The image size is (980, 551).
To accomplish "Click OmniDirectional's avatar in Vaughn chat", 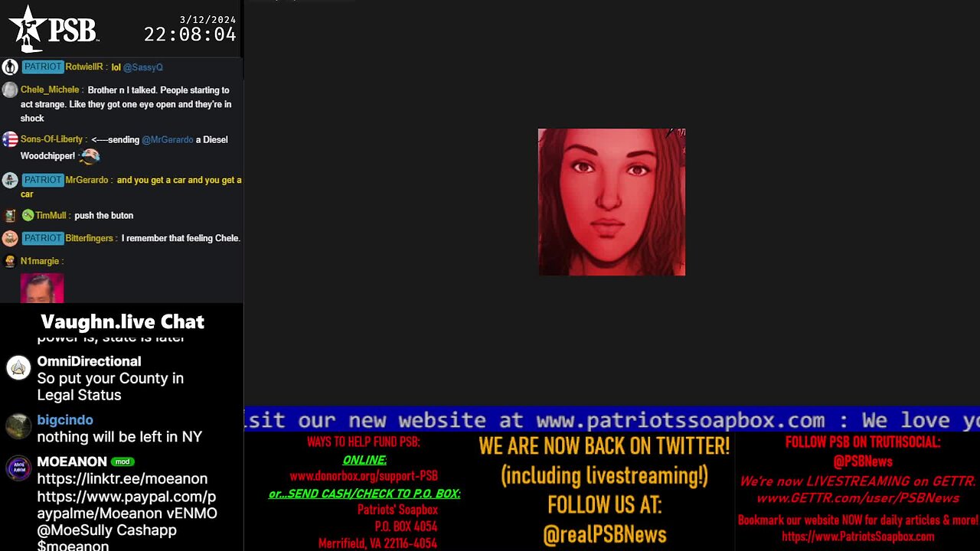I will click(x=18, y=368).
